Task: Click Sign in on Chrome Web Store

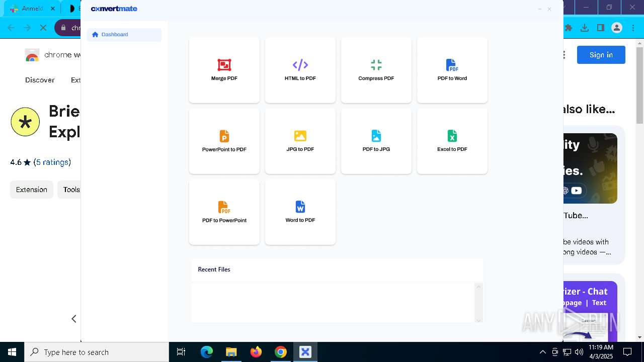Action: tap(601, 55)
